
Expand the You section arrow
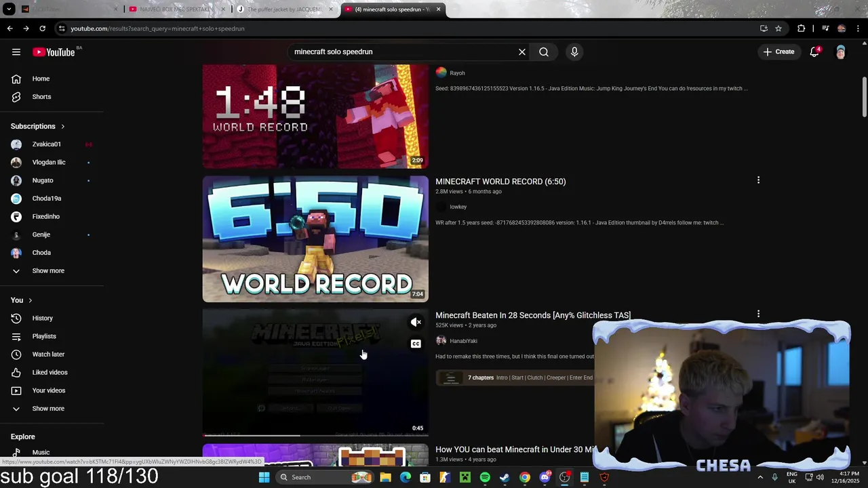coord(30,300)
